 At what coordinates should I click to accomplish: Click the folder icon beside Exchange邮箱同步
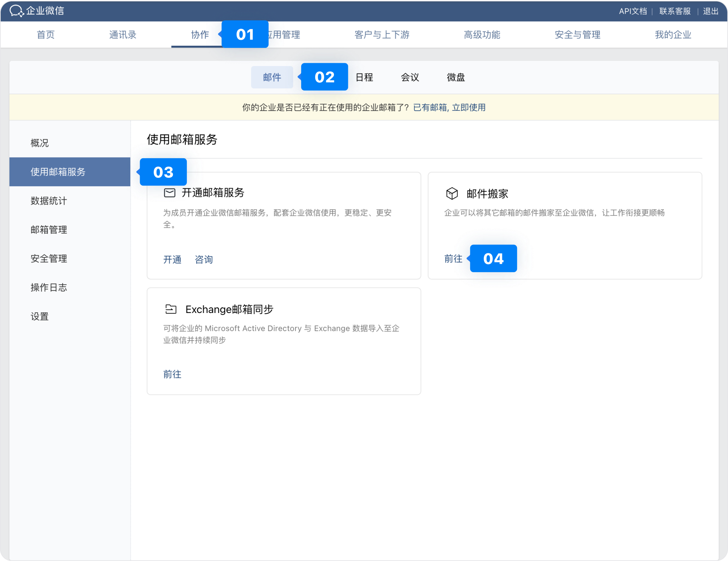point(170,309)
